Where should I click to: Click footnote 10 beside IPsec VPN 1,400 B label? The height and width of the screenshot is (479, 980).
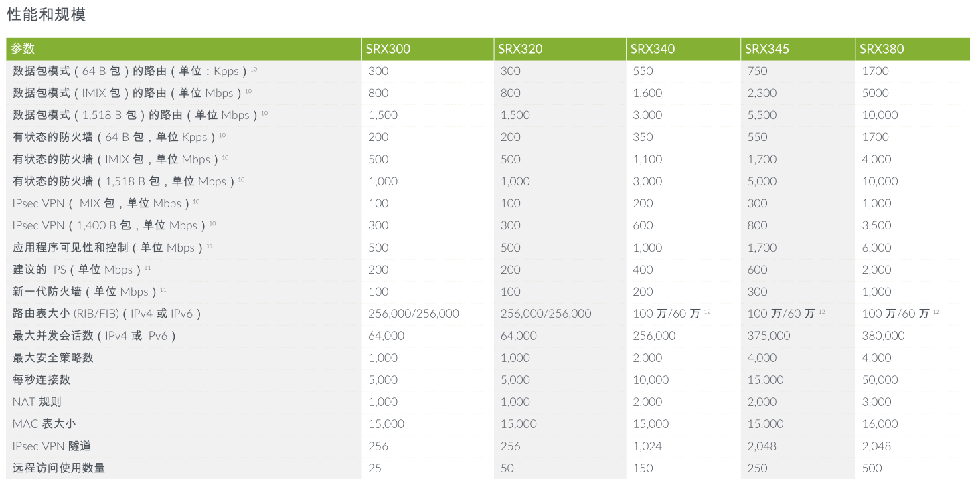click(x=212, y=223)
